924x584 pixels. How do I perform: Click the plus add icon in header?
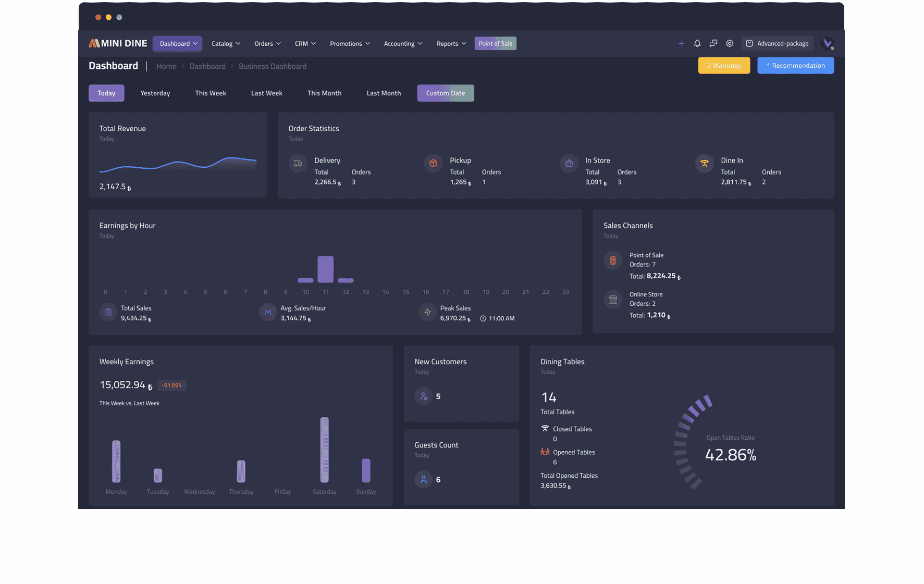tap(681, 44)
